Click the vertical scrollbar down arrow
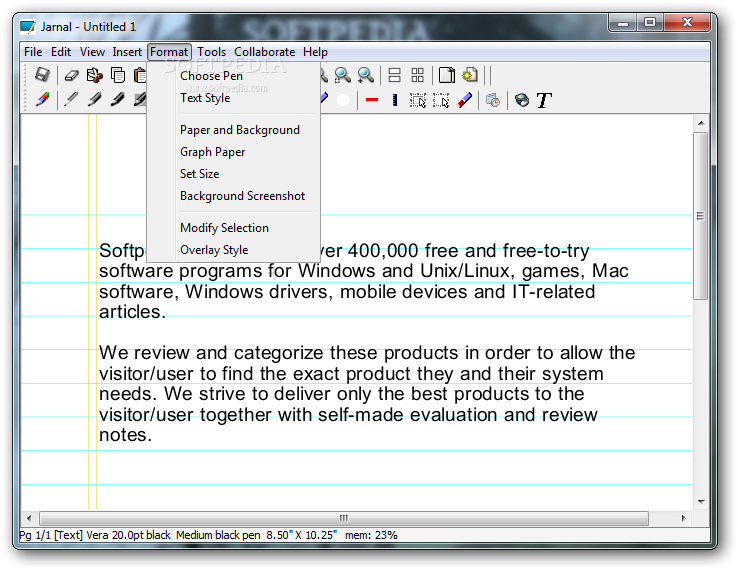Screen dimensions: 738x570 tap(701, 501)
